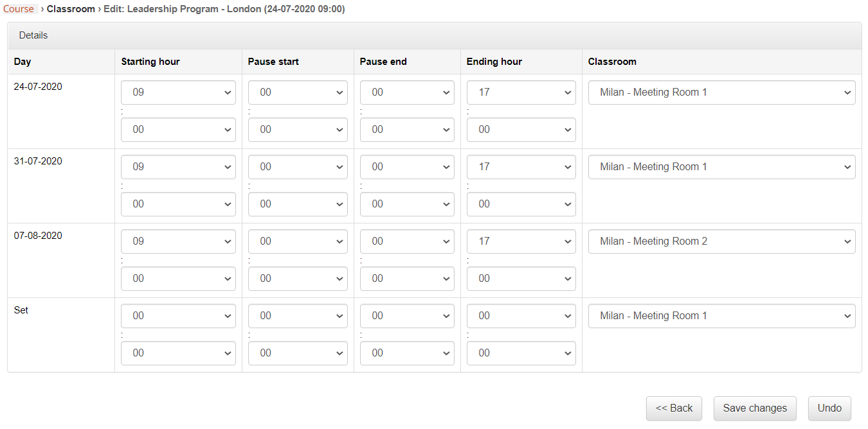This screenshot has height=429, width=868.
Task: Open the Starting hour dropdown for 24-07-2020
Action: 178,92
